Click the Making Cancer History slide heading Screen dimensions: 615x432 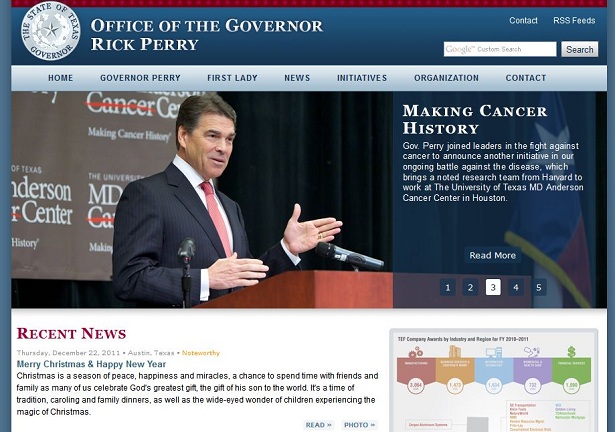pos(475,119)
